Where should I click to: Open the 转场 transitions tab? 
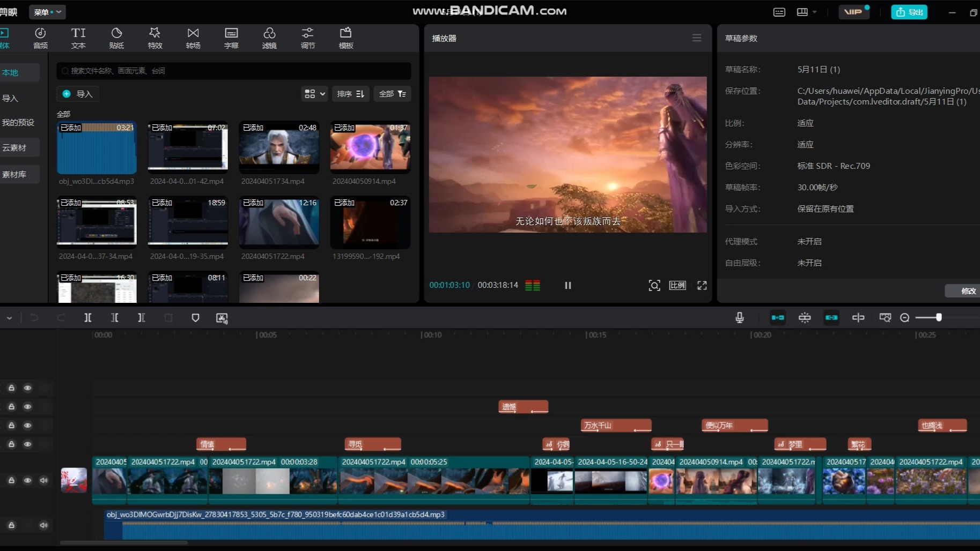tap(193, 38)
